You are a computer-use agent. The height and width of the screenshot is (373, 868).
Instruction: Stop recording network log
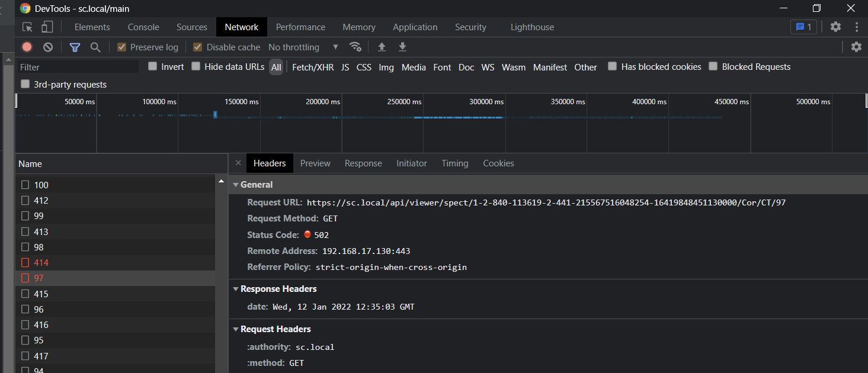(27, 47)
